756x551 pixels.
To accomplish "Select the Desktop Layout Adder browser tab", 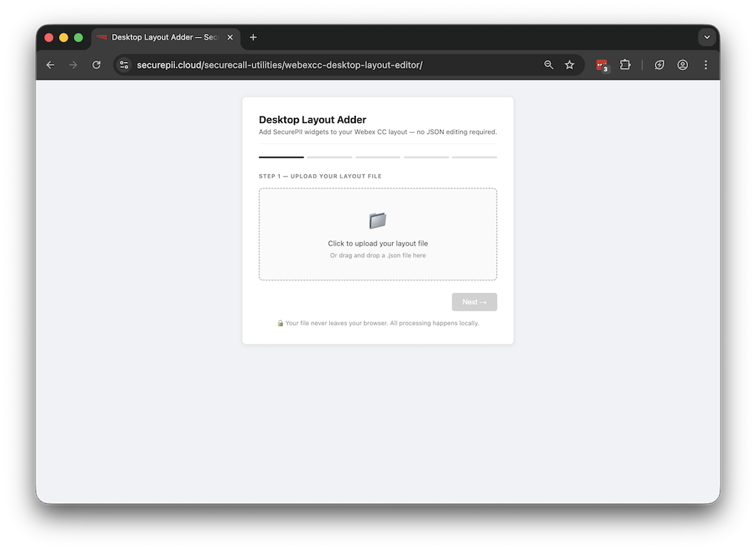I will [x=162, y=37].
